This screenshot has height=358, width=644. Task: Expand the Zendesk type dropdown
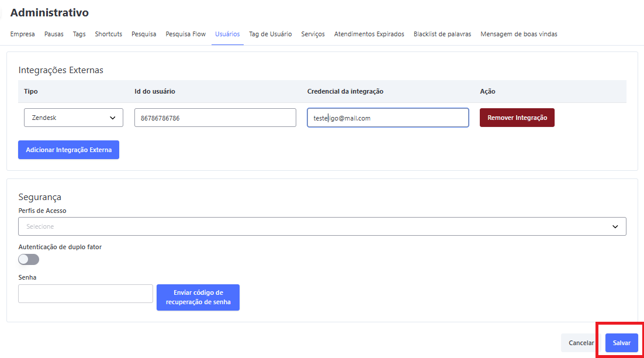click(x=74, y=118)
